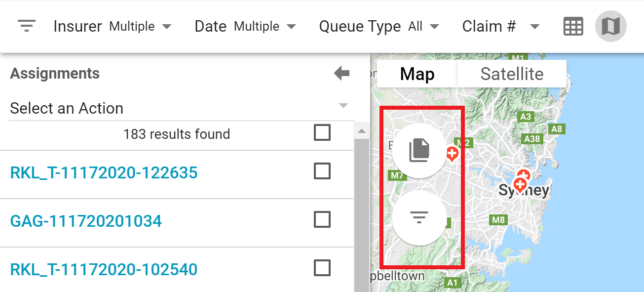The image size is (644, 292).
Task: Expand the Insurer Multiple dropdown
Action: tap(141, 26)
